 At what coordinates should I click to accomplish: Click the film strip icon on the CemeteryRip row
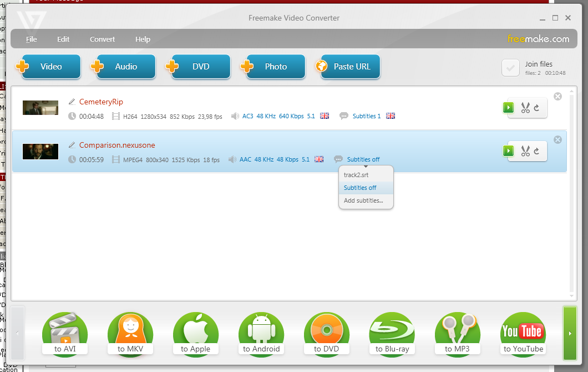click(x=116, y=117)
